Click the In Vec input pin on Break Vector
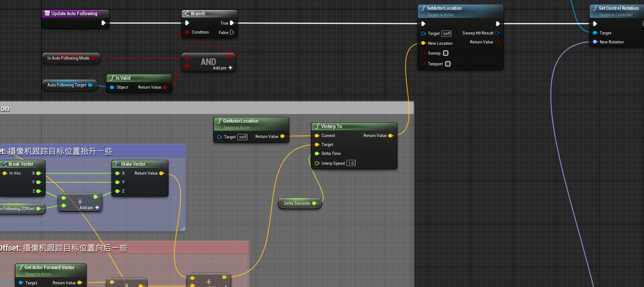The image size is (644, 287). tap(4, 173)
